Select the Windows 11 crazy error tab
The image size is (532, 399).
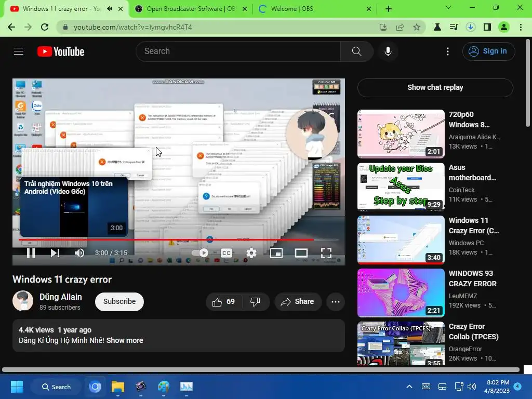point(61,9)
